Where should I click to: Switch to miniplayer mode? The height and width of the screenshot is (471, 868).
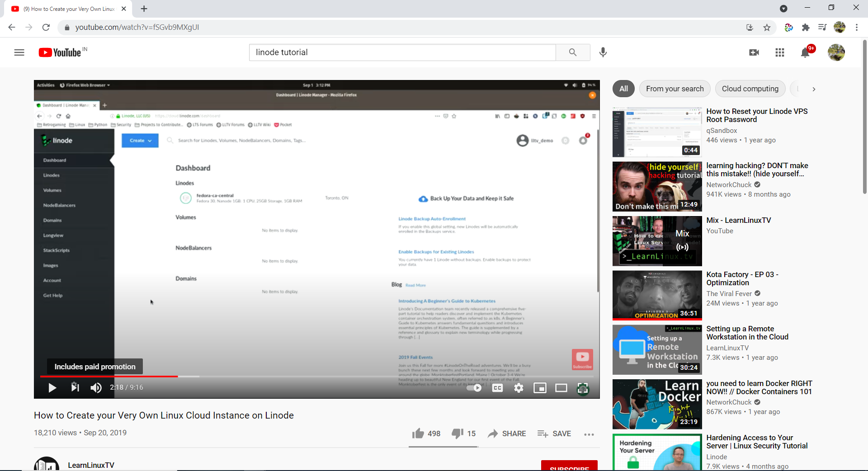pyautogui.click(x=540, y=388)
